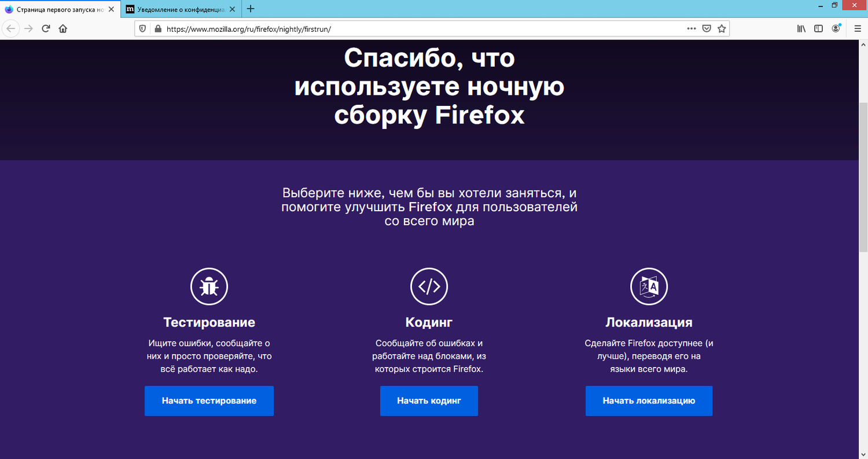Bookmark this page with the star
The height and width of the screenshot is (459, 868).
(x=722, y=28)
